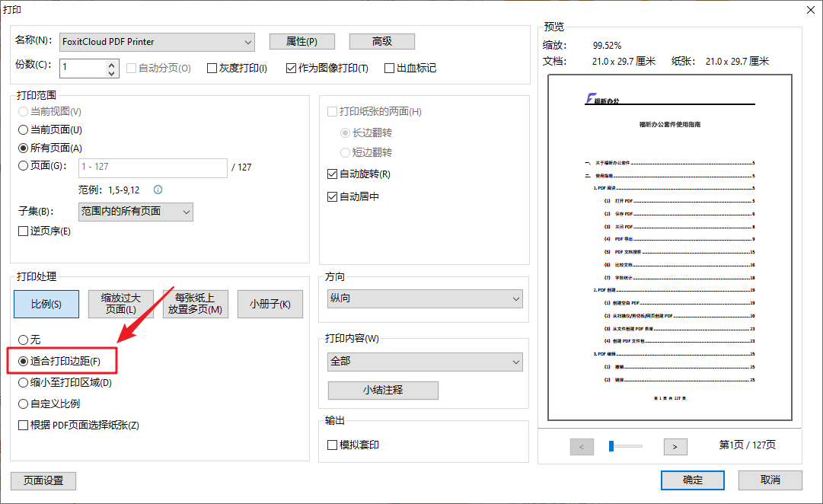Click the 小结注释 button under print content
Screen dimensions: 823x504
point(383,390)
